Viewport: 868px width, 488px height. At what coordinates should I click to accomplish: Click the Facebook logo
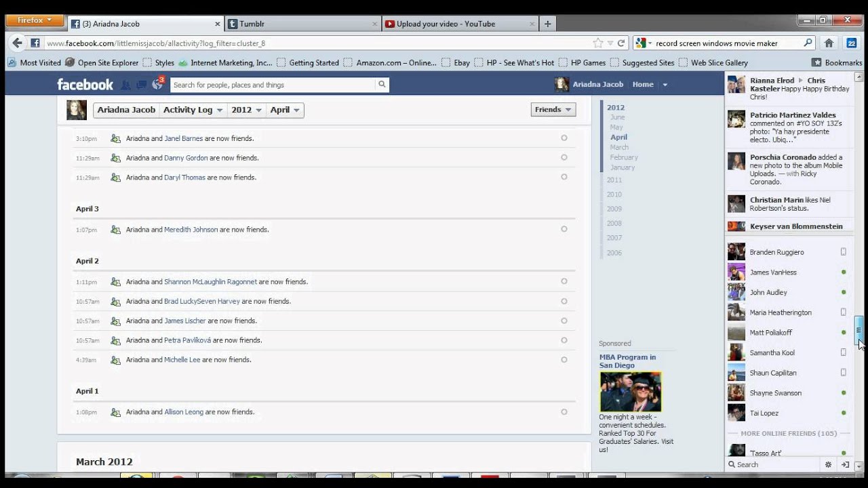[85, 85]
